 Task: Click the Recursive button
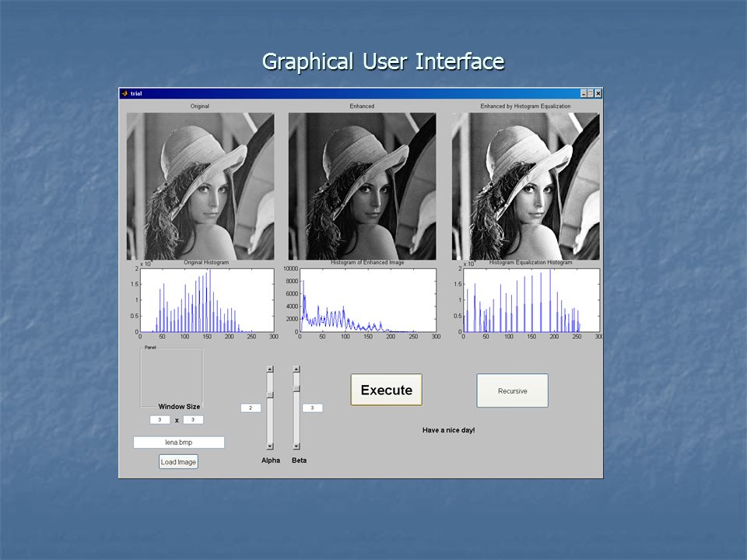point(512,390)
